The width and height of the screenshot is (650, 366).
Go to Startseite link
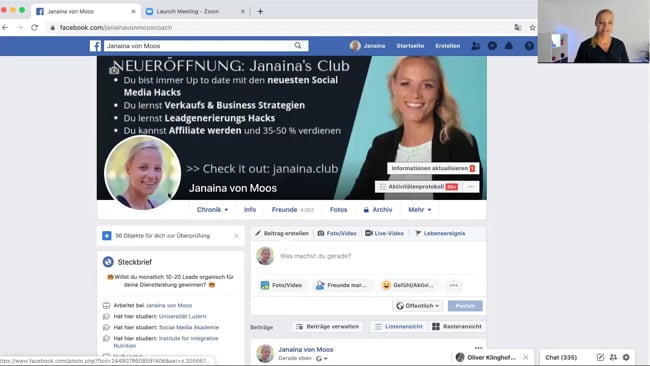click(x=410, y=46)
